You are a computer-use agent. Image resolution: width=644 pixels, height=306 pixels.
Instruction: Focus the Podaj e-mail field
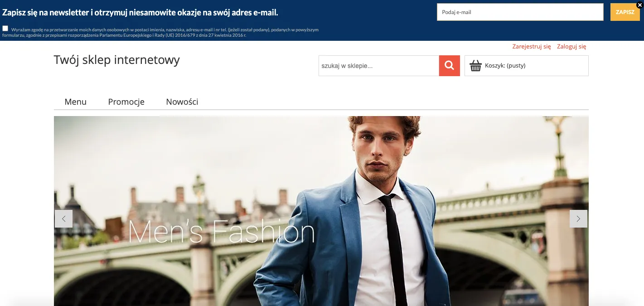point(520,12)
